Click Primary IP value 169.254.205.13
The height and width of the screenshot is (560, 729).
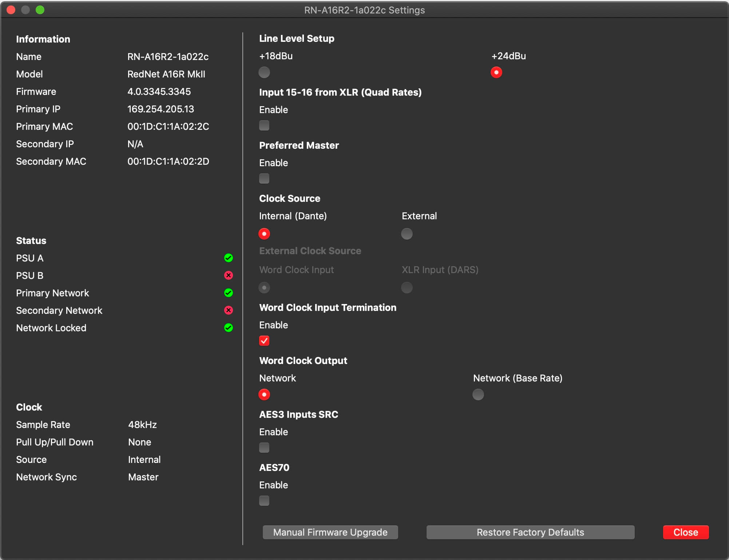pyautogui.click(x=161, y=109)
